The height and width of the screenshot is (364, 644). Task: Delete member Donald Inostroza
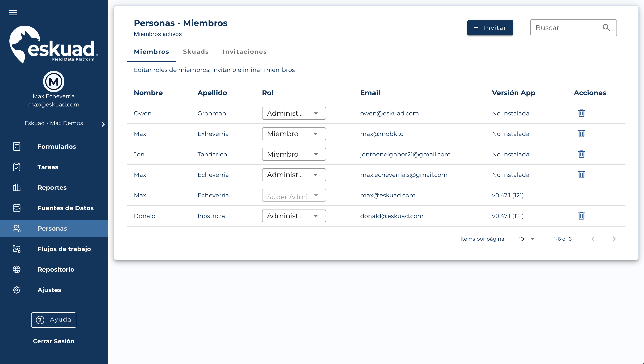coord(581,216)
